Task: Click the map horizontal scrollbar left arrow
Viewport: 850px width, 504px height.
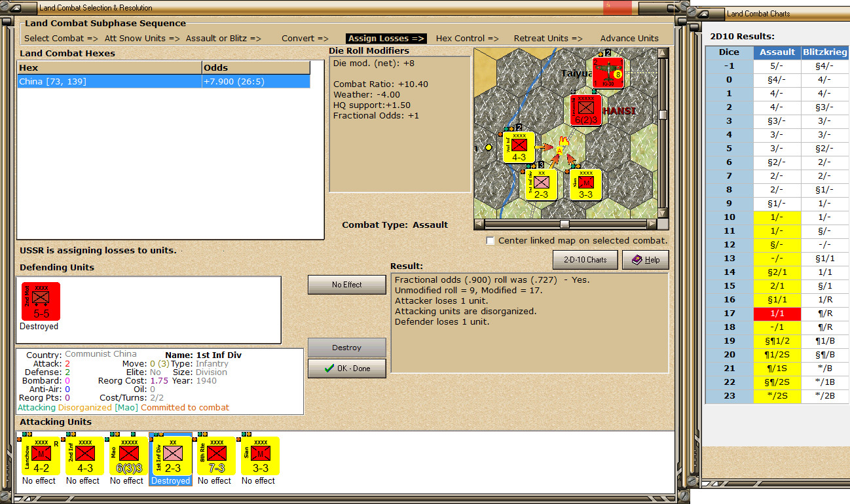Action: [479, 224]
